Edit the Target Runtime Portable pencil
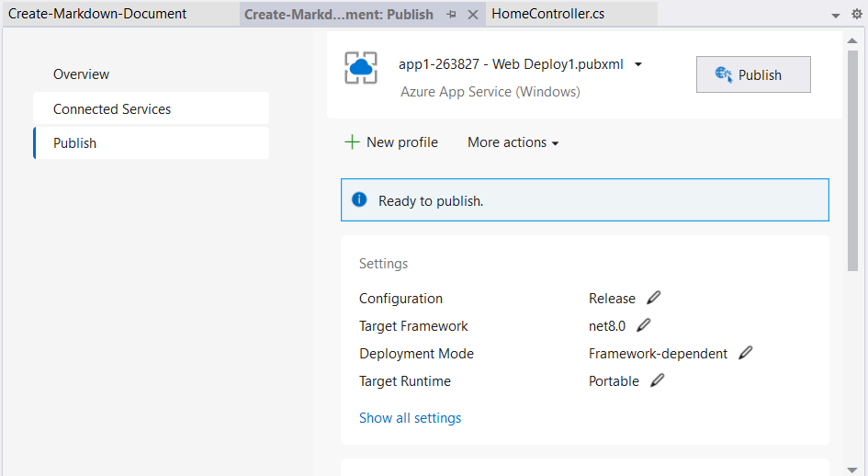 pyautogui.click(x=657, y=380)
